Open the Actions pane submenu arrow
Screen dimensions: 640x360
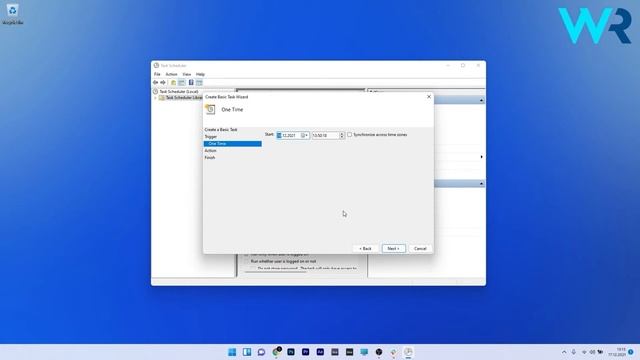pyautogui.click(x=482, y=157)
